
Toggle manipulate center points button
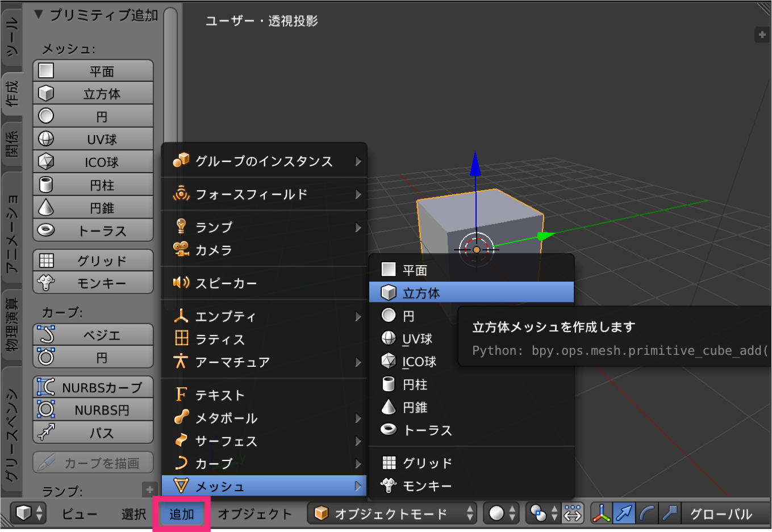pos(573,514)
